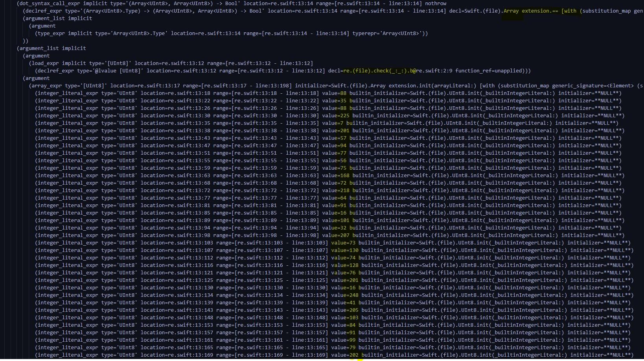Click 'value=88' on the 13:18 line
The width and height of the screenshot is (644, 361).
334,93
